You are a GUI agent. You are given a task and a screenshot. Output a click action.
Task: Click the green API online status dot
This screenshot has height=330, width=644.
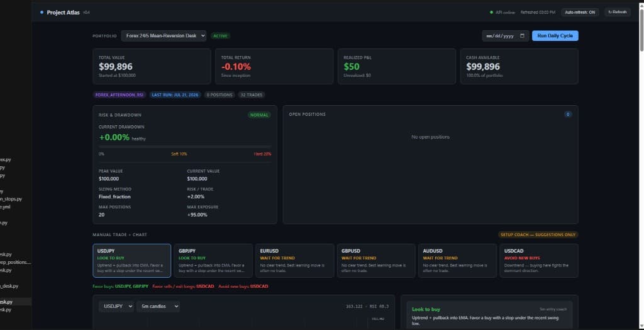pyautogui.click(x=491, y=13)
